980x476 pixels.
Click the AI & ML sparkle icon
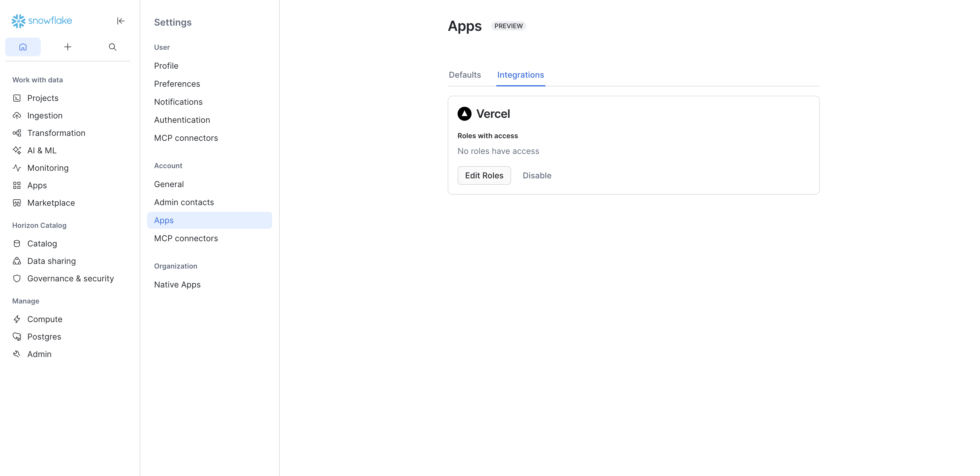click(x=17, y=150)
